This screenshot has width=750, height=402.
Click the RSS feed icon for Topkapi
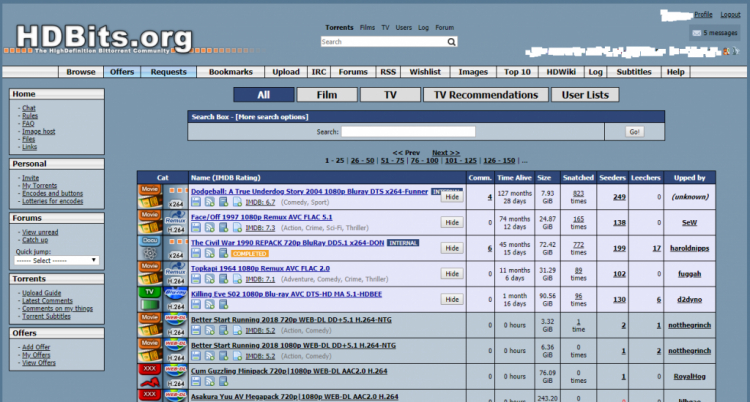click(x=210, y=279)
